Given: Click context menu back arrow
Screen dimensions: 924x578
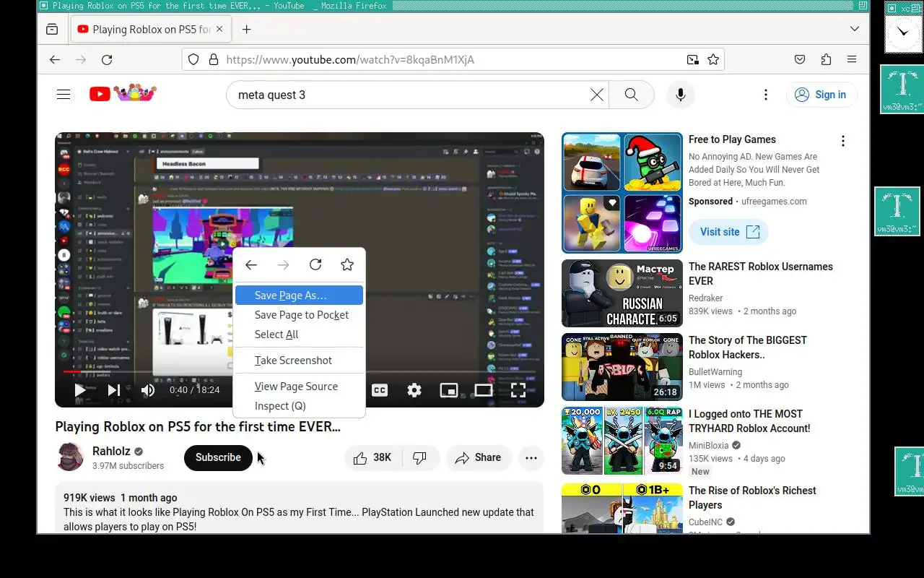Looking at the screenshot, I should [251, 265].
